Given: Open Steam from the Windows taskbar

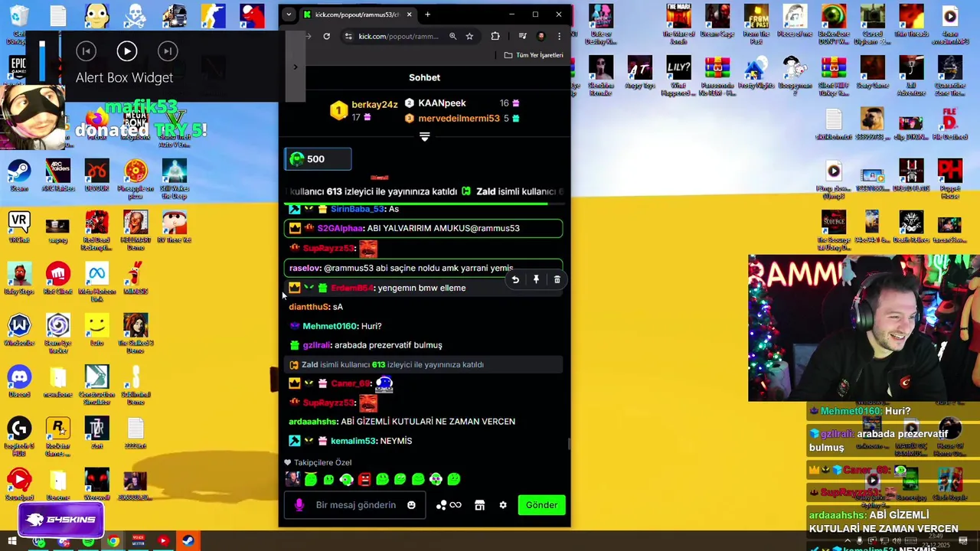Looking at the screenshot, I should pyautogui.click(x=188, y=541).
